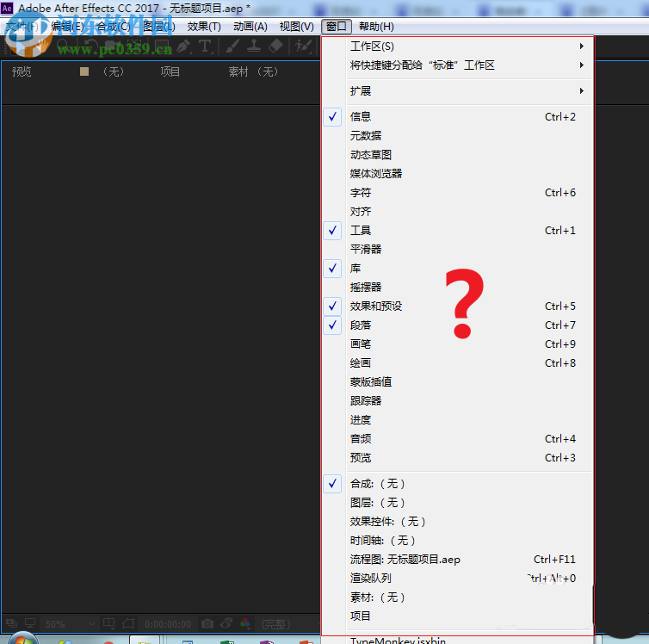Viewport: 649px width, 644px height.
Task: Select the Roto Brush tool
Action: coord(303,46)
